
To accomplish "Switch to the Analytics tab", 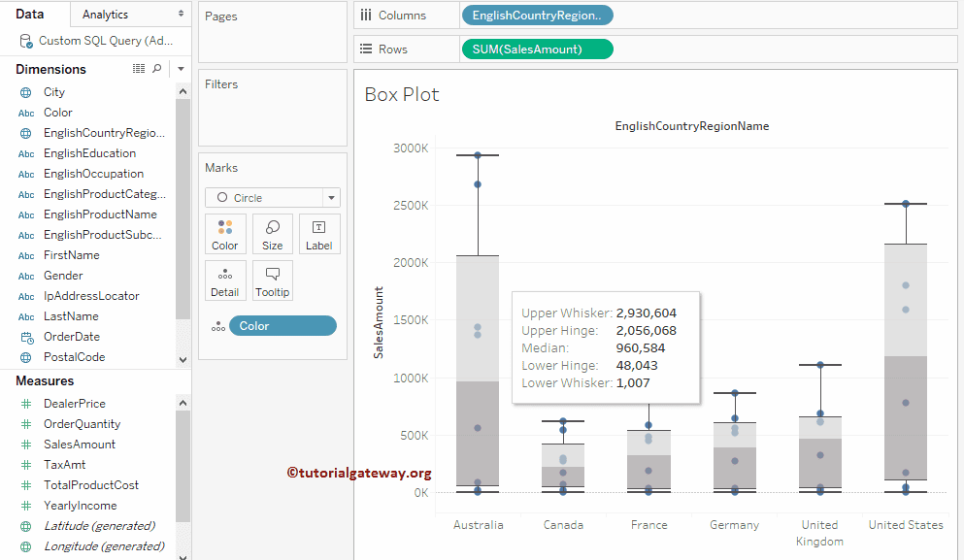I will pyautogui.click(x=106, y=15).
